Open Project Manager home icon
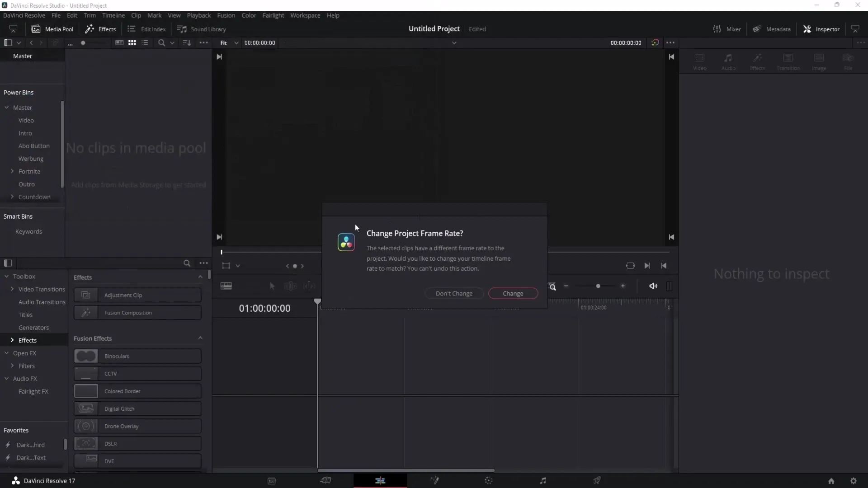The height and width of the screenshot is (488, 868). [831, 481]
